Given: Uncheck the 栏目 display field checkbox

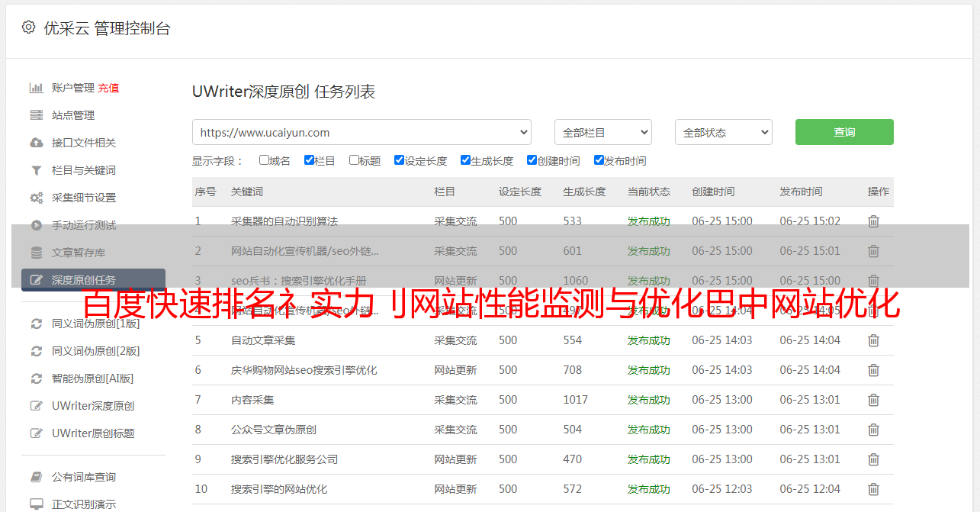Looking at the screenshot, I should click(x=309, y=160).
